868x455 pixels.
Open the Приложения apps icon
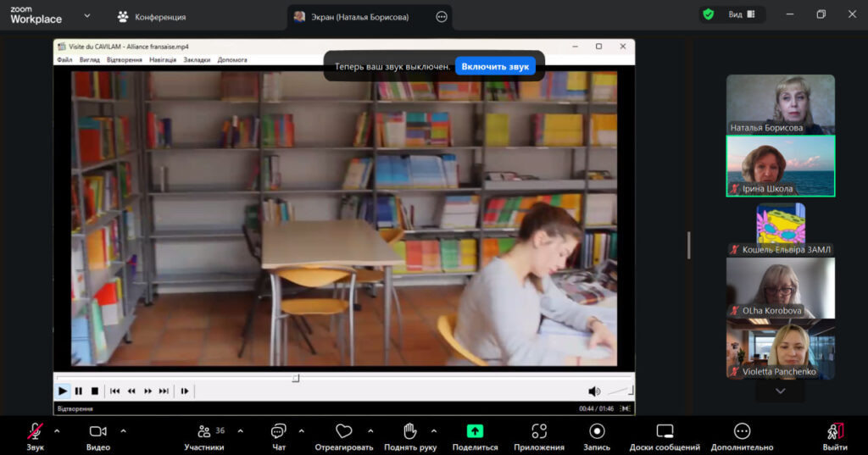coord(539,431)
